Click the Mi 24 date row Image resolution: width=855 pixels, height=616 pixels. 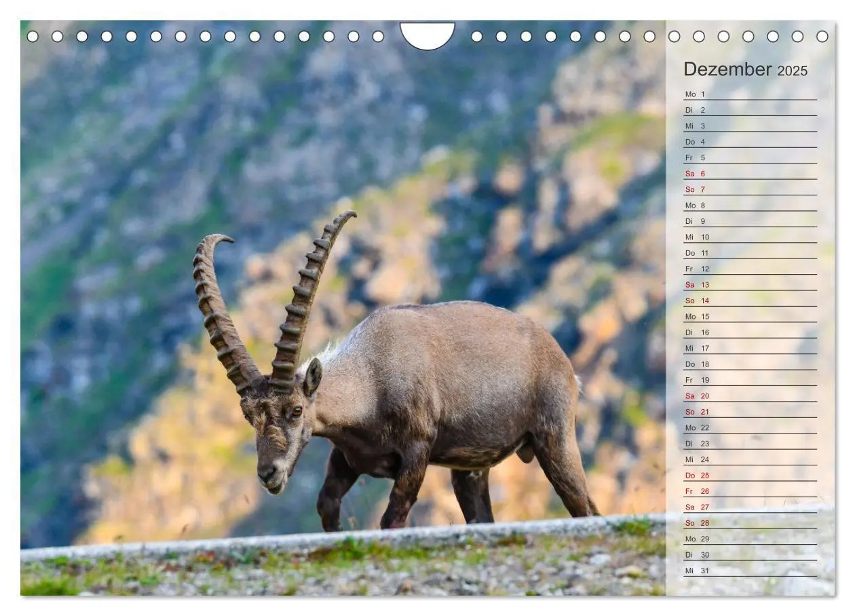tap(750, 459)
